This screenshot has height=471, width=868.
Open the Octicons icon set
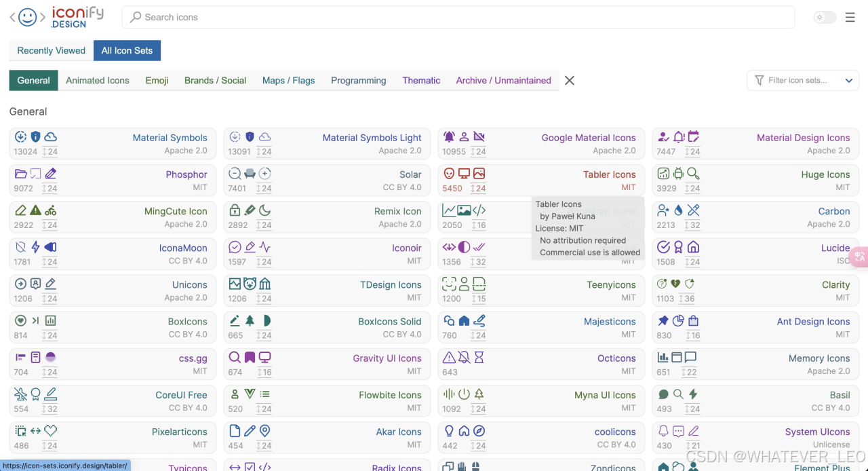point(616,358)
